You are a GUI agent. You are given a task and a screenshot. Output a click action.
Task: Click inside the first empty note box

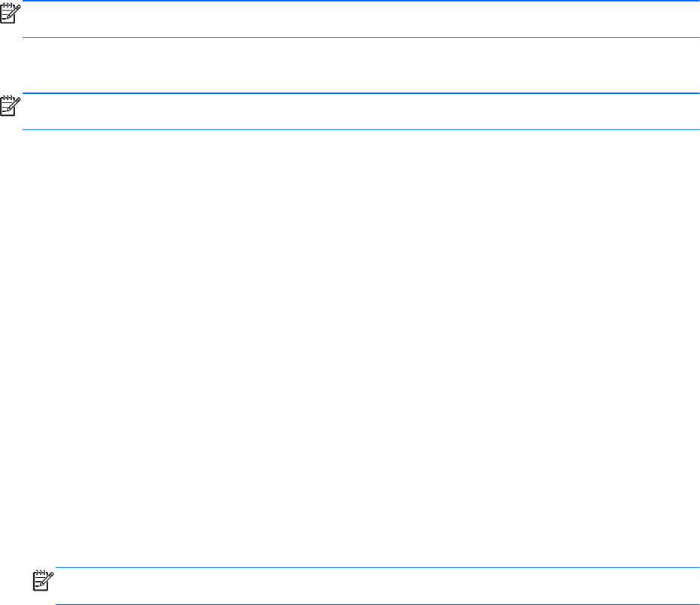(361, 19)
